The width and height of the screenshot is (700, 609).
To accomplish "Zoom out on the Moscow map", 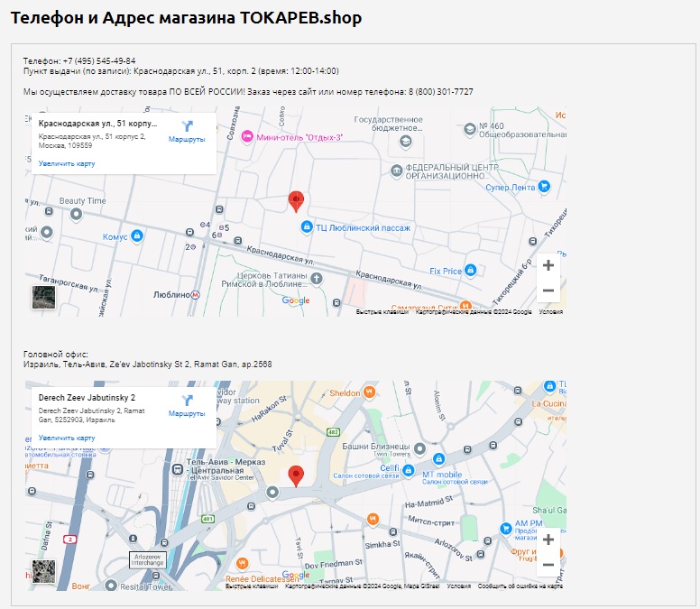I will (548, 291).
